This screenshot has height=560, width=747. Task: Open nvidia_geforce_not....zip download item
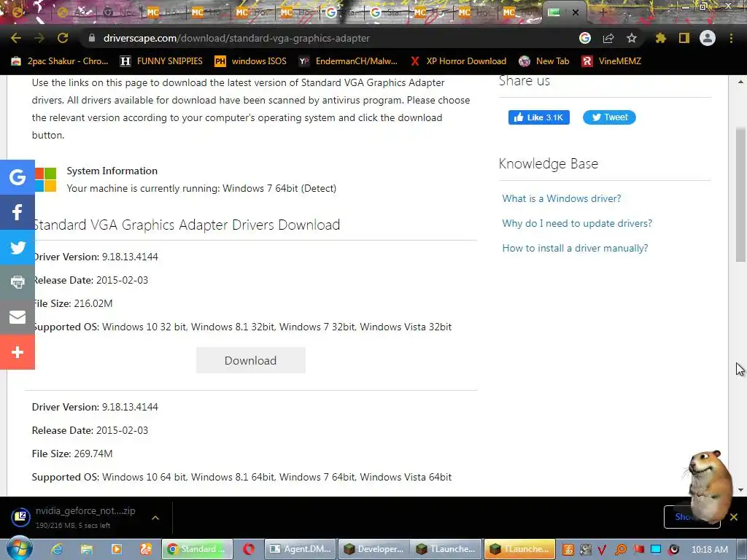coord(76,517)
